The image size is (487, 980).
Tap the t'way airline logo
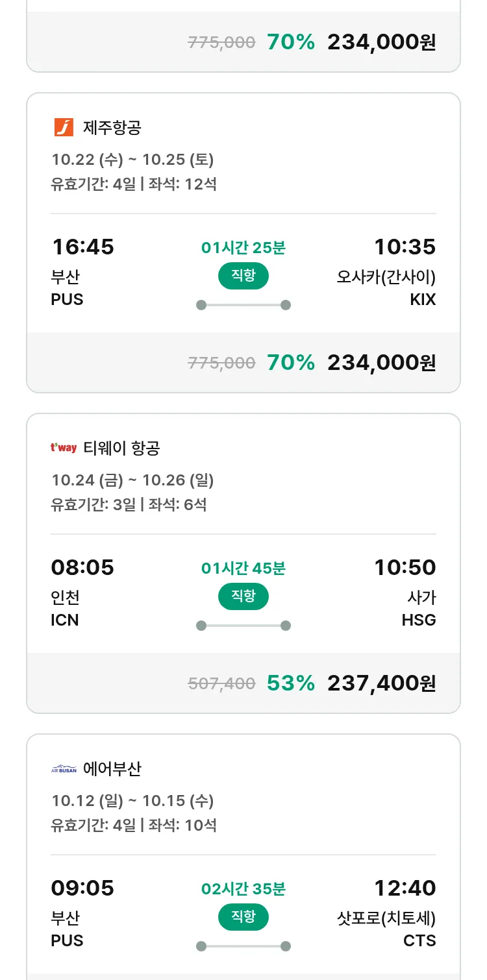[x=64, y=448]
